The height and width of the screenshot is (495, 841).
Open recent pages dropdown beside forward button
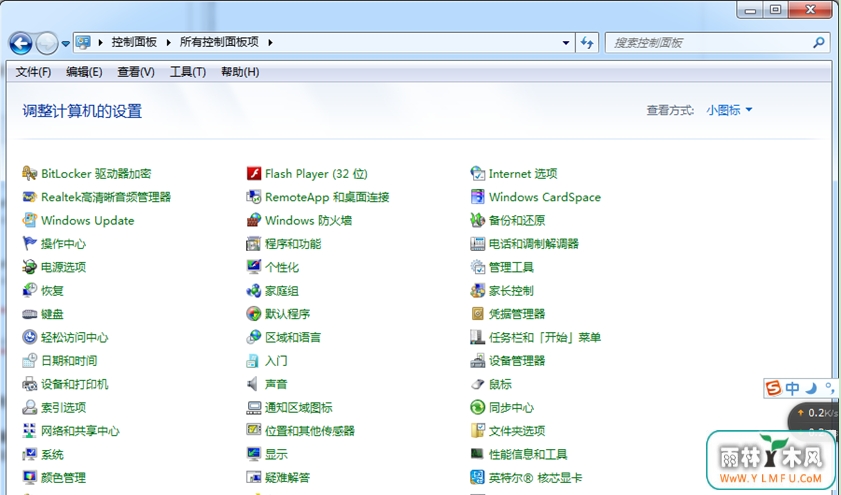pyautogui.click(x=65, y=43)
